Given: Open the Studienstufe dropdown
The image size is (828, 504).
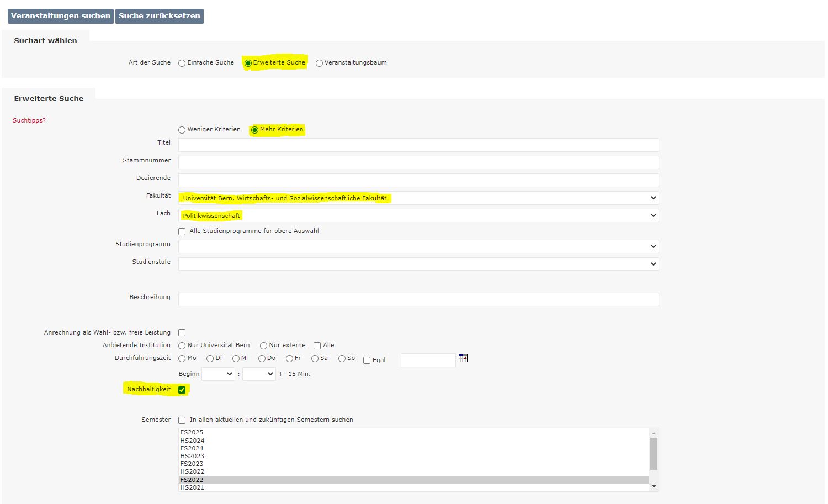Looking at the screenshot, I should click(418, 264).
